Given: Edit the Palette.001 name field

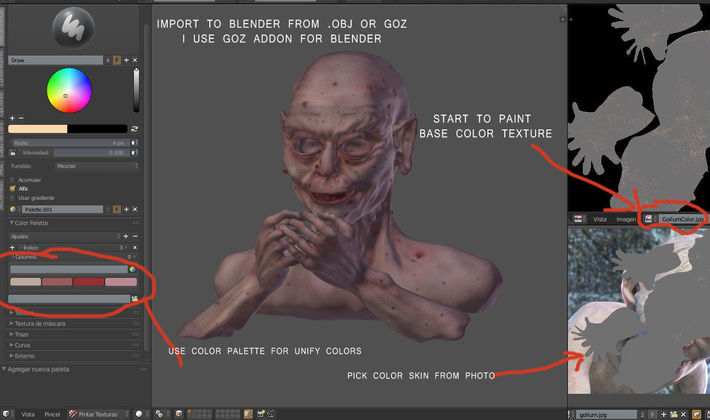Looking at the screenshot, I should (62, 210).
